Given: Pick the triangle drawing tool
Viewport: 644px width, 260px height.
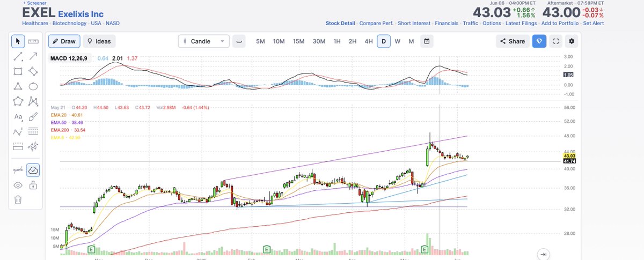Looking at the screenshot, I should tap(18, 86).
